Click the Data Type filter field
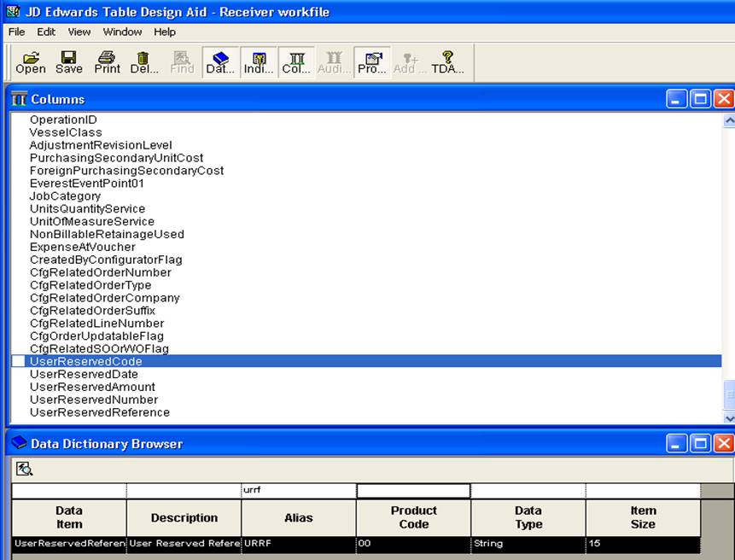The width and height of the screenshot is (735, 560). [x=528, y=490]
